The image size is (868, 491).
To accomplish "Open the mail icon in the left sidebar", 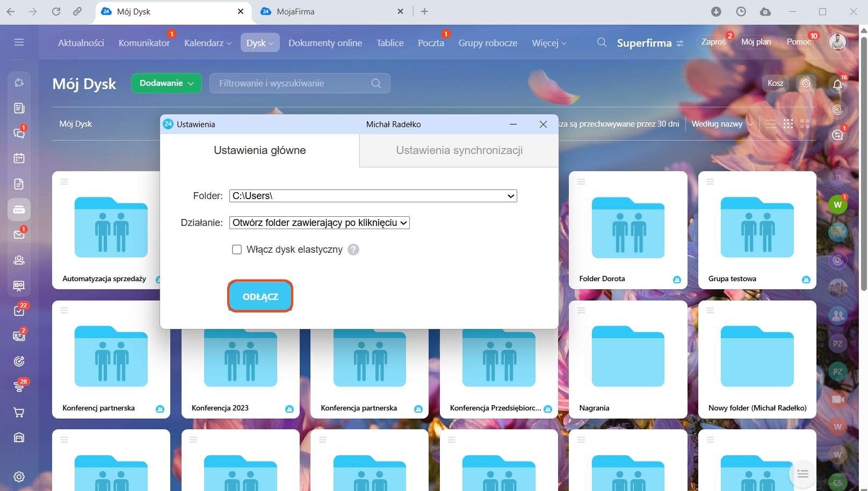I will 19,234.
